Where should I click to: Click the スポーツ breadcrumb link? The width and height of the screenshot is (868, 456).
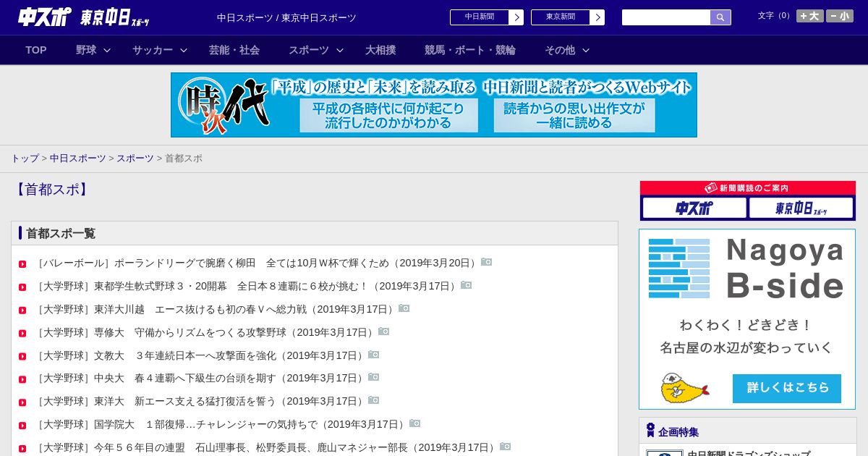click(135, 158)
